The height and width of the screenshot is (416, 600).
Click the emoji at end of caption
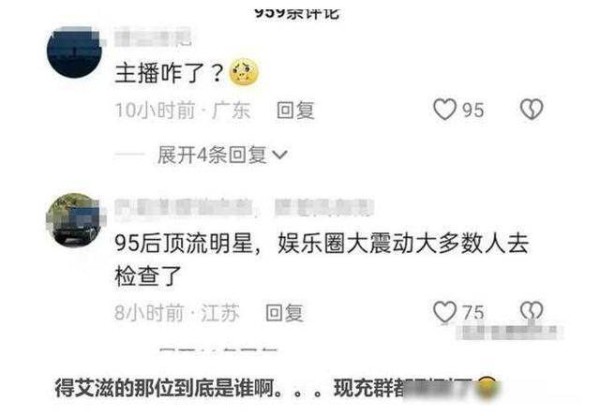(488, 388)
